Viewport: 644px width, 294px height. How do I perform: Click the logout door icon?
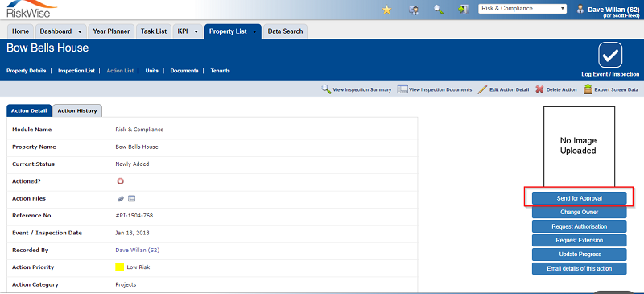464,10
